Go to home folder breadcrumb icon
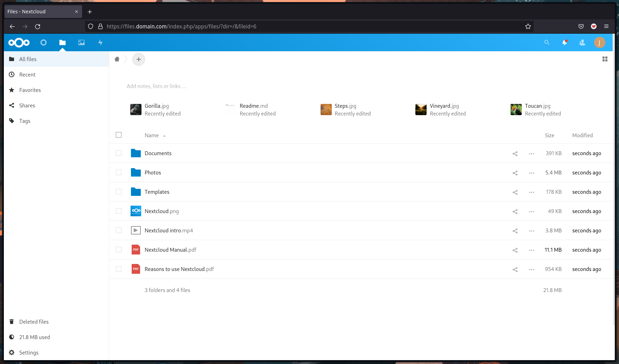This screenshot has height=364, width=619. click(x=117, y=59)
